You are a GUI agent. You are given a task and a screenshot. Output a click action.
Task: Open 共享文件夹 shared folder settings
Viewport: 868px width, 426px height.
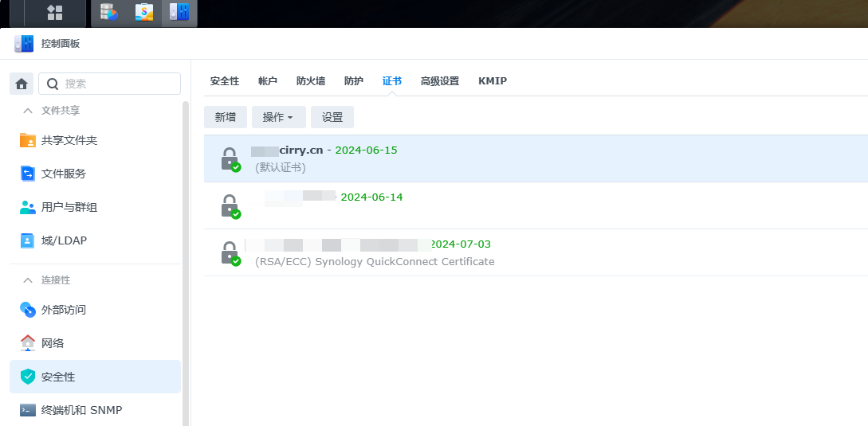click(69, 140)
